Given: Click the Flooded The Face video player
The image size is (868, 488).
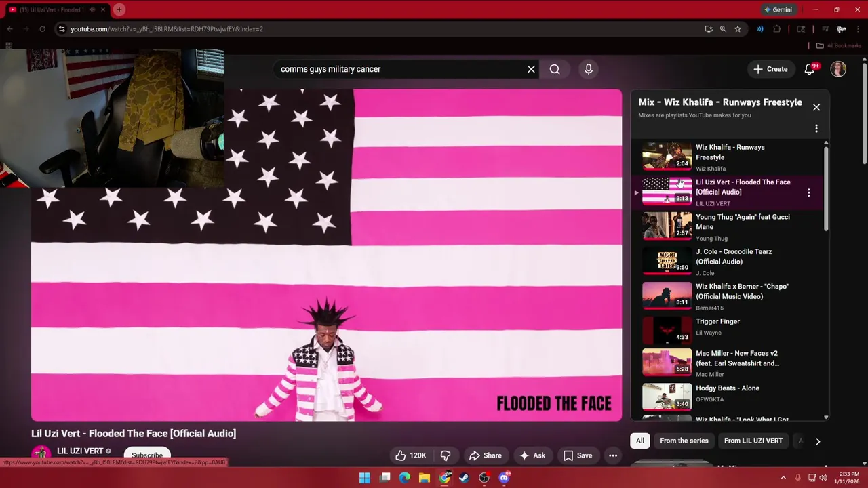Looking at the screenshot, I should [326, 255].
